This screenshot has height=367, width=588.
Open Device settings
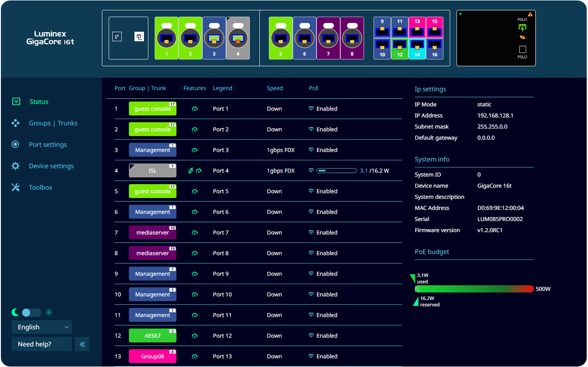(x=51, y=166)
